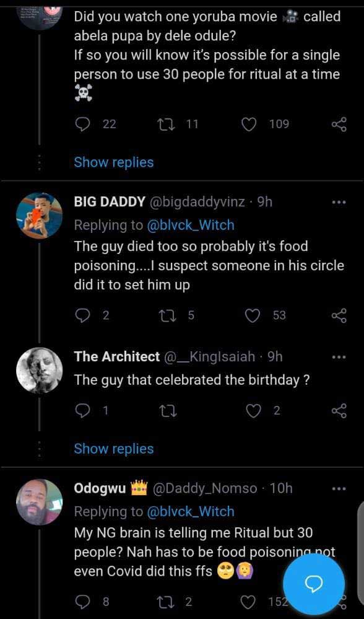
Task: Reply to the abela pupa movie tweet
Action: click(x=82, y=125)
